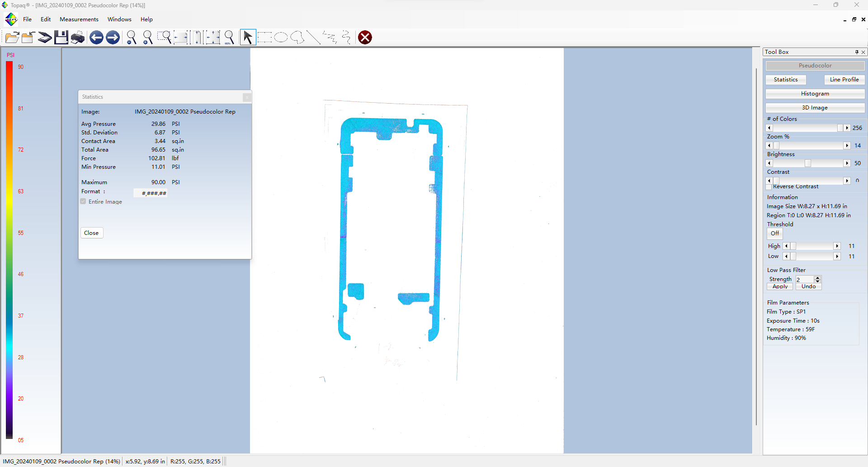The image size is (868, 467).
Task: Toggle the Entire Image checkbox
Action: [83, 202]
